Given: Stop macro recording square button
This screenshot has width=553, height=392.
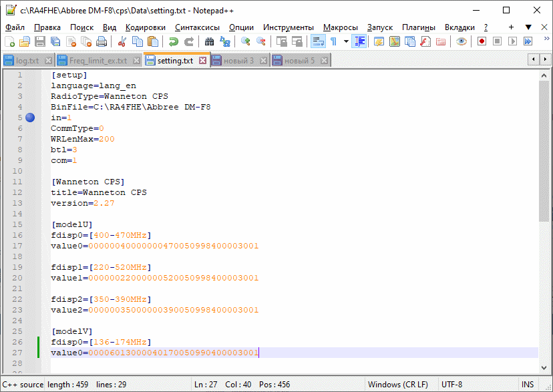Looking at the screenshot, I should pos(497,41).
